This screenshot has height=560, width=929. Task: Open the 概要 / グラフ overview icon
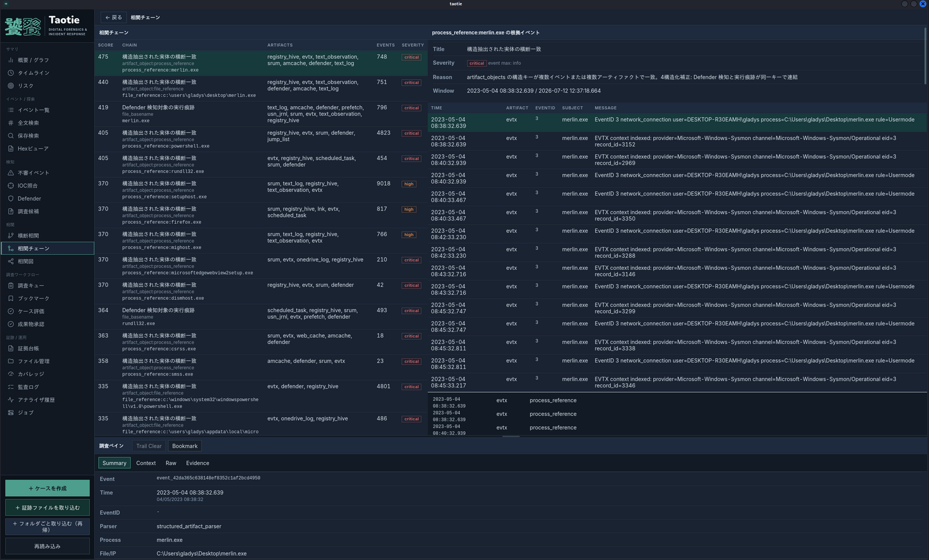(10, 60)
